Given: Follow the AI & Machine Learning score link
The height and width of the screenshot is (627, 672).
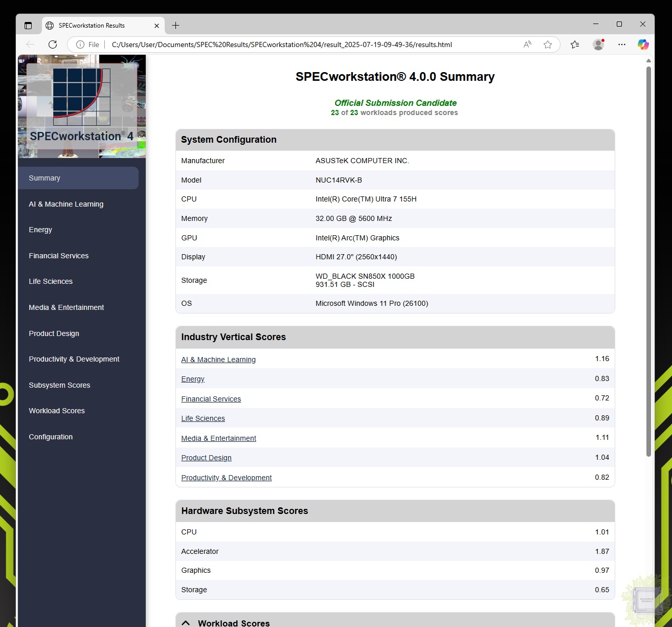Looking at the screenshot, I should (x=218, y=360).
